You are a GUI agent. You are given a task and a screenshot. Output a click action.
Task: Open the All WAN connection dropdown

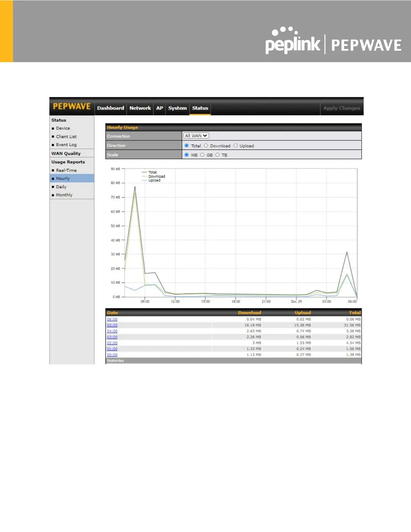(196, 136)
